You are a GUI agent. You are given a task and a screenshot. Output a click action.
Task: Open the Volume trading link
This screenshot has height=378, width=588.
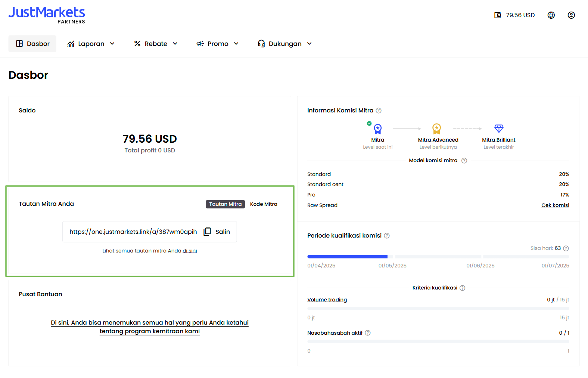pyautogui.click(x=327, y=300)
